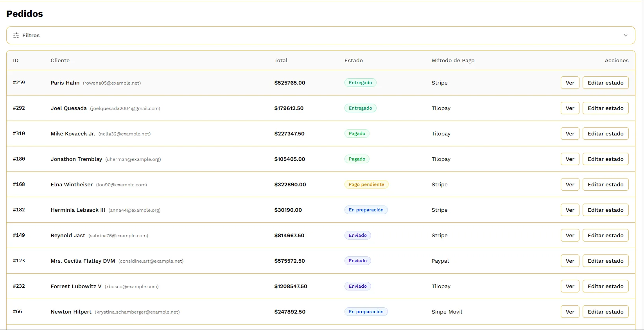
Task: Click Ver for Newton Hilpert
Action: coord(570,312)
